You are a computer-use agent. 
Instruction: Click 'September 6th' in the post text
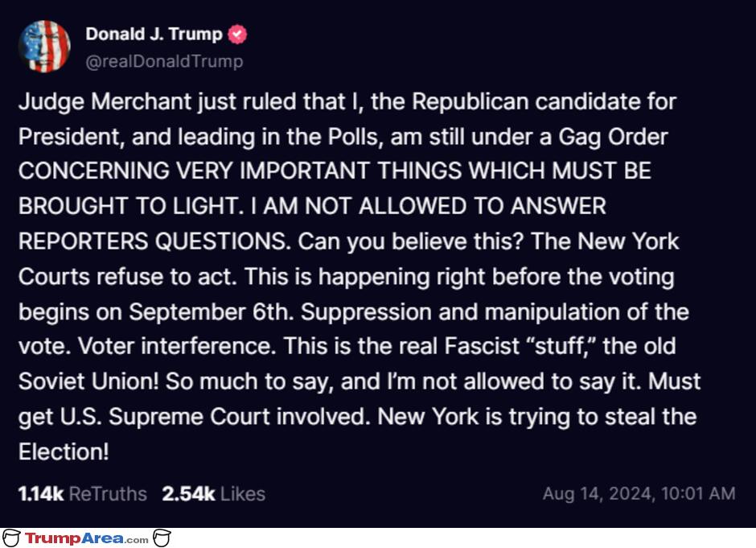pyautogui.click(x=211, y=311)
